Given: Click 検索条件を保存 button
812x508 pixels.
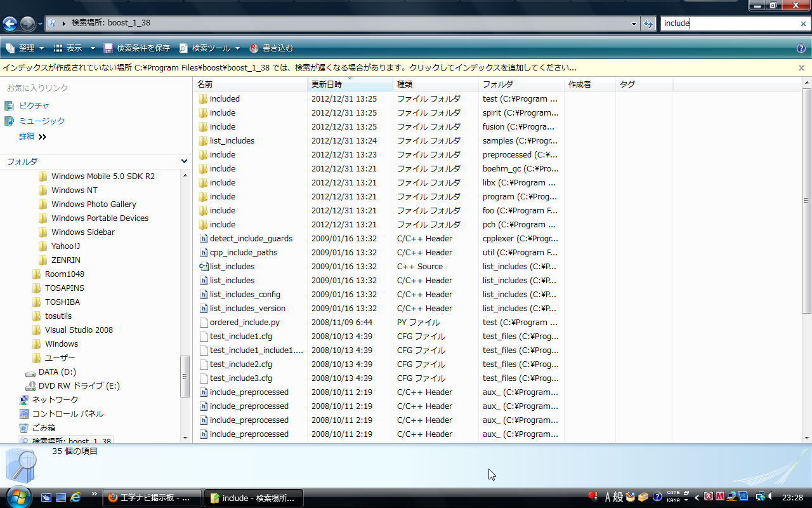Looking at the screenshot, I should pos(137,48).
